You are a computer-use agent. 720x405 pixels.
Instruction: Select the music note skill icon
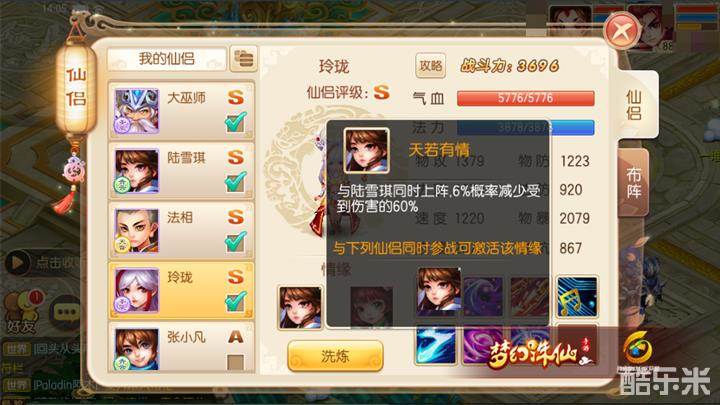[577, 297]
